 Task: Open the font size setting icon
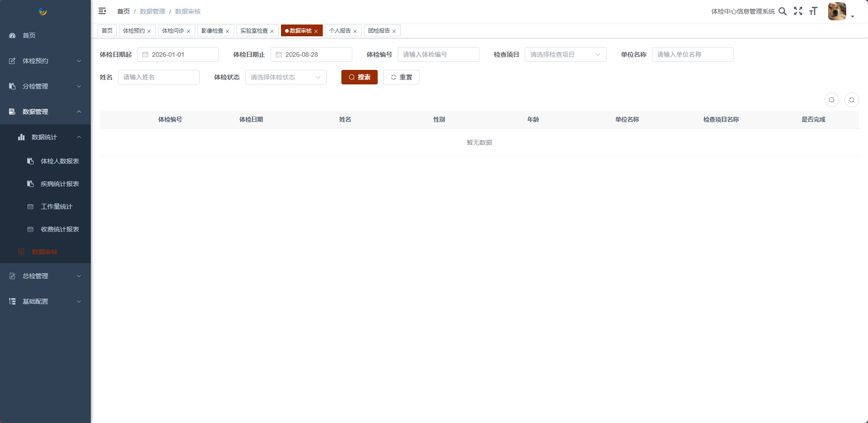[813, 11]
